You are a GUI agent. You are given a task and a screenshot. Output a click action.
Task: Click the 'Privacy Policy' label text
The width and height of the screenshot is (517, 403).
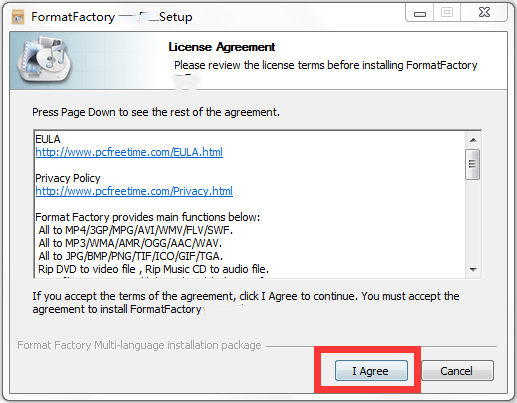click(68, 178)
